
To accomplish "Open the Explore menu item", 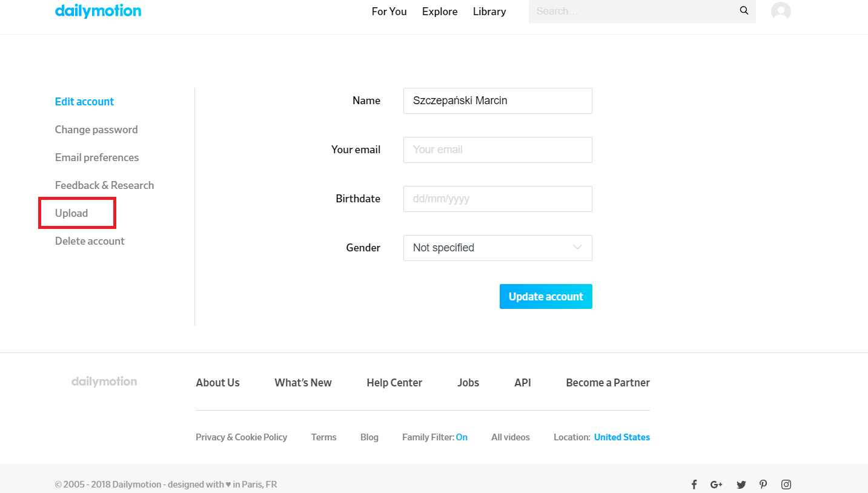I will click(440, 12).
